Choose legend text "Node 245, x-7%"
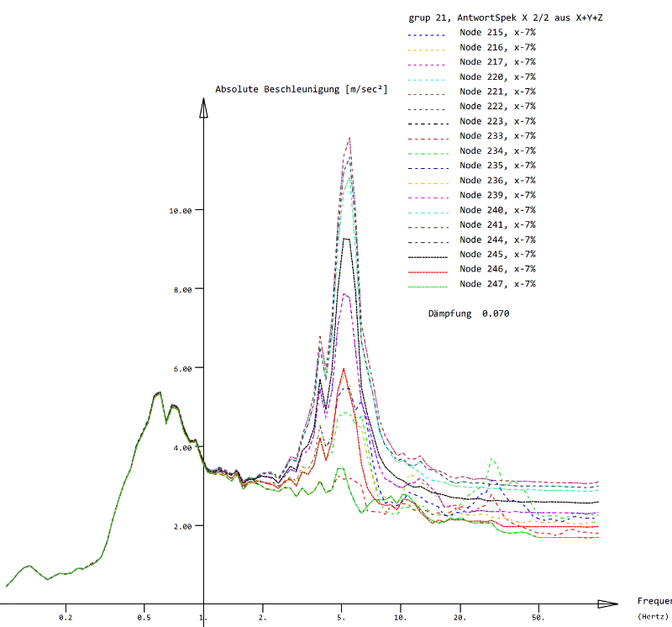Viewport: 672px width, 627px height. [497, 255]
